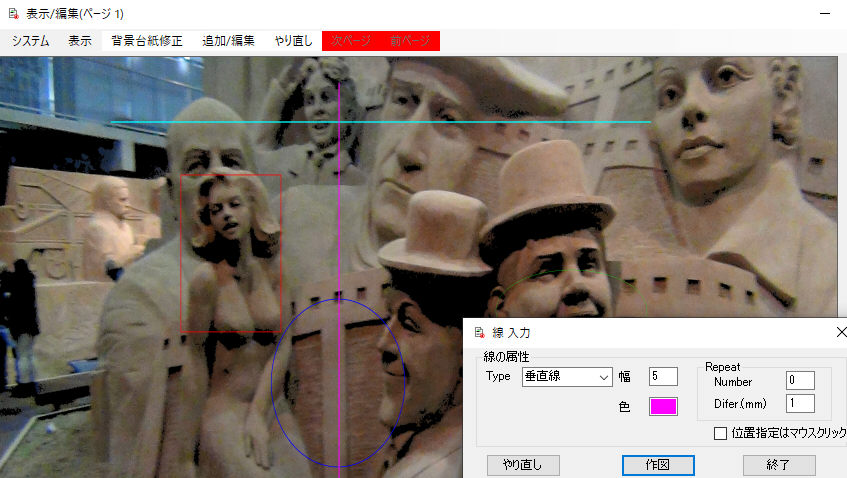Viewport: 847px width, 478px height.
Task: Click the 線 入力 dialog title icon
Action: coord(480,332)
